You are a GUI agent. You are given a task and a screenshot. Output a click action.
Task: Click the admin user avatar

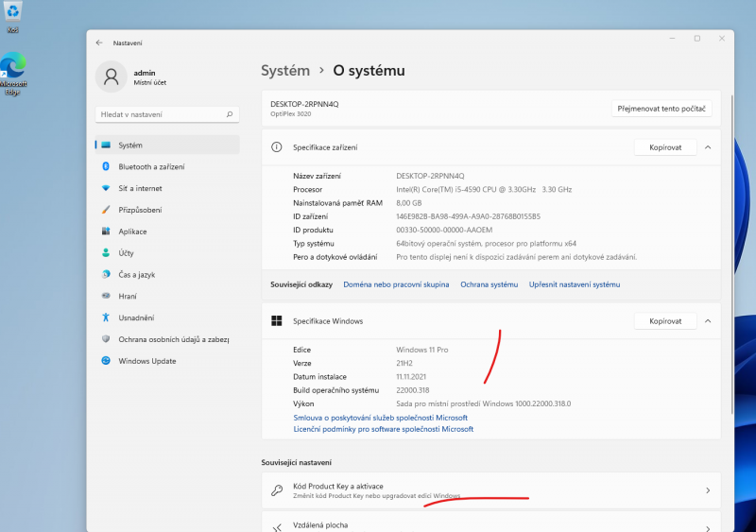(111, 77)
